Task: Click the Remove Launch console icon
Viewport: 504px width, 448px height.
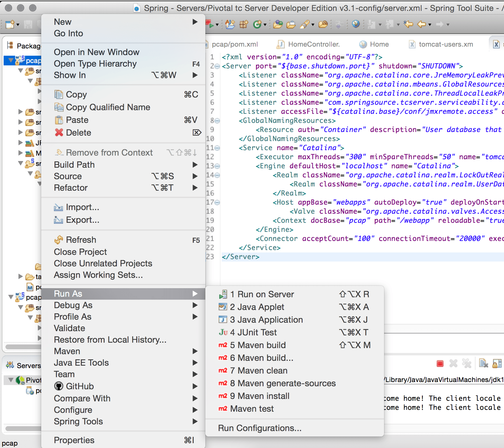Action: pyautogui.click(x=453, y=363)
